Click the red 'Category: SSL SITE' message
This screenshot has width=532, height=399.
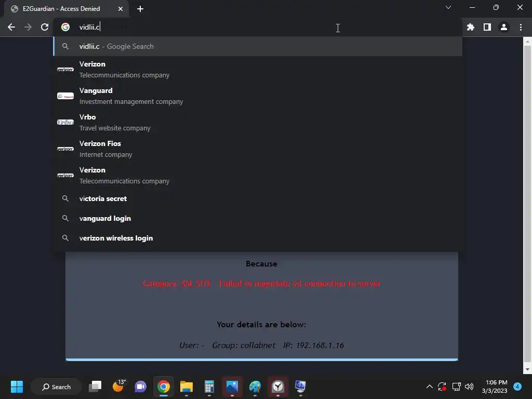pos(261,284)
